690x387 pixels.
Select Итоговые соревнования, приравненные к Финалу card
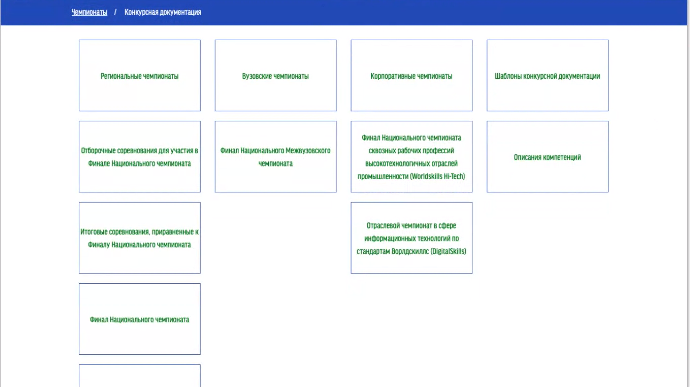click(140, 238)
